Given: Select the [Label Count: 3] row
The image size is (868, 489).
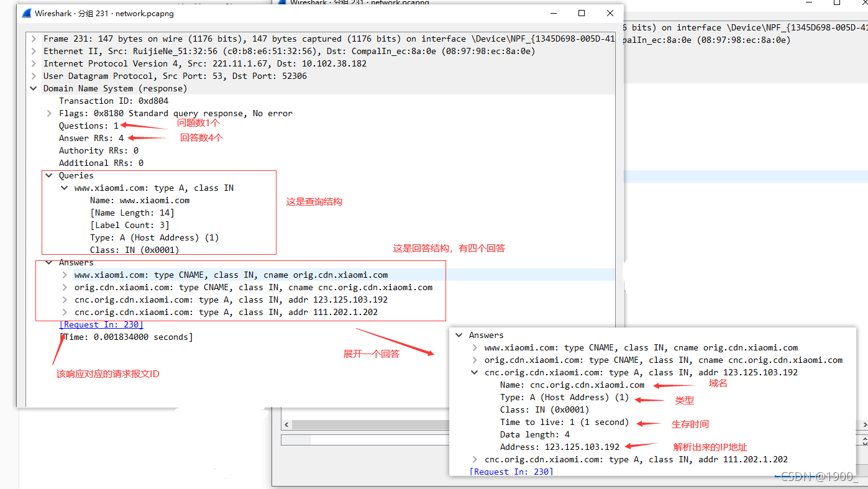Looking at the screenshot, I should point(130,225).
